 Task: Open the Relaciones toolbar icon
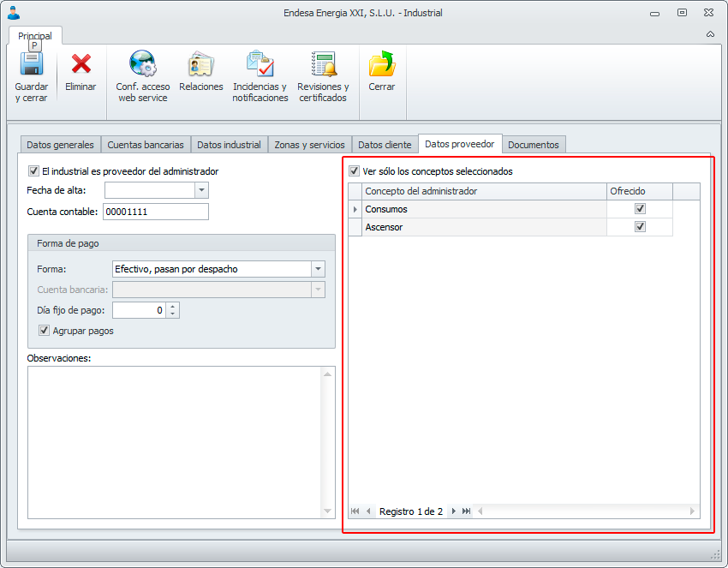(x=200, y=65)
